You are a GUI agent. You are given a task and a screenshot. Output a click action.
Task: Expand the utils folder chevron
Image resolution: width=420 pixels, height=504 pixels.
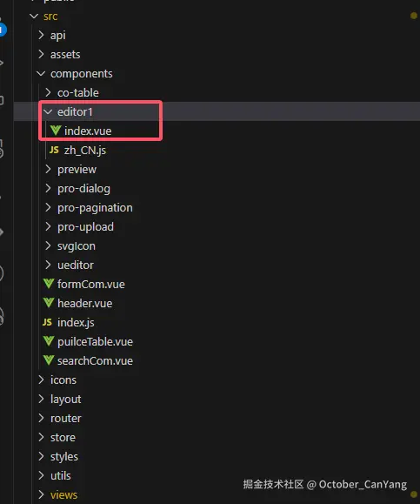click(41, 475)
